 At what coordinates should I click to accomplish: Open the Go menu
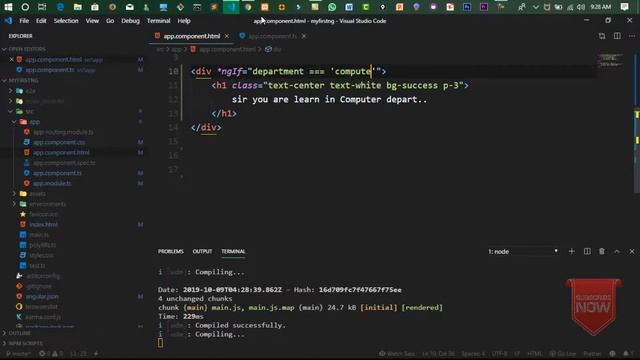110,21
